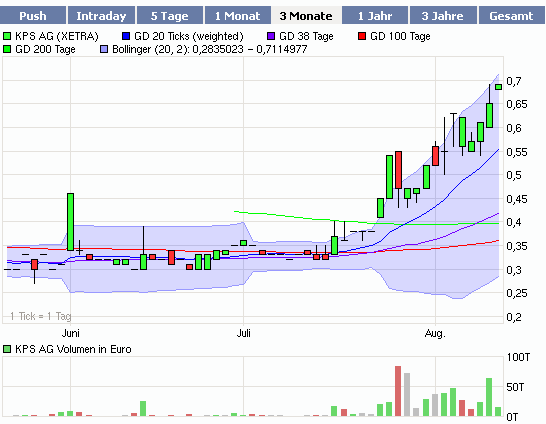
Task: Click the 0,45 price axis label
Action: pos(517,199)
